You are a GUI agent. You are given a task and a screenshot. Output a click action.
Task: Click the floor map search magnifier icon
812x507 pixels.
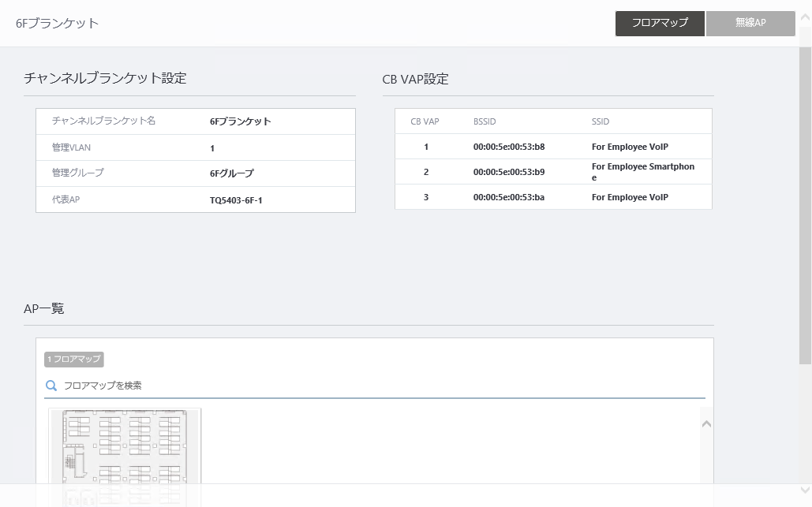(51, 386)
